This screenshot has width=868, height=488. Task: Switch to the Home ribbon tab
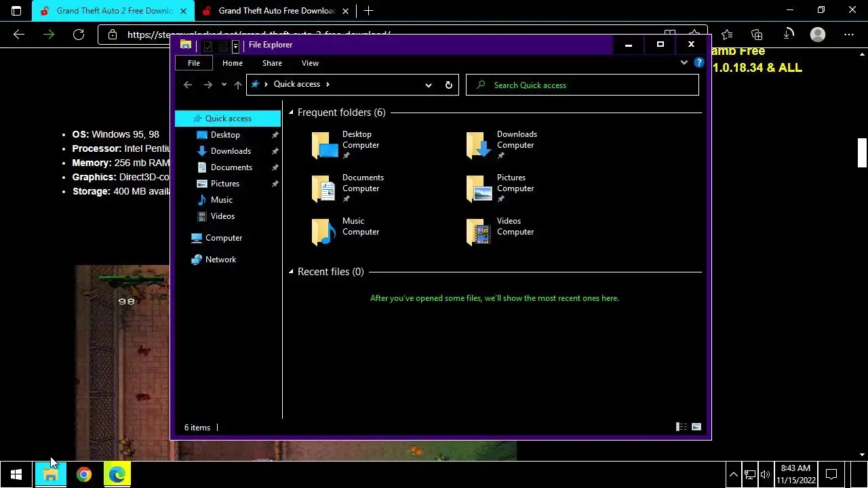(x=233, y=63)
